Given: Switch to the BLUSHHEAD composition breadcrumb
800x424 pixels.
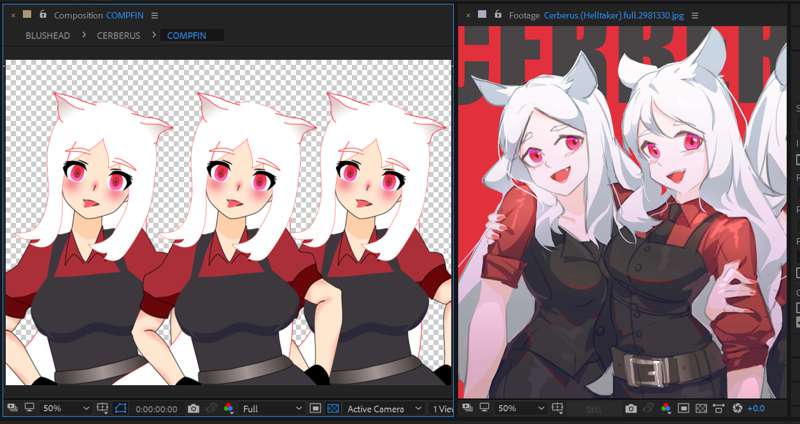Looking at the screenshot, I should coord(48,35).
